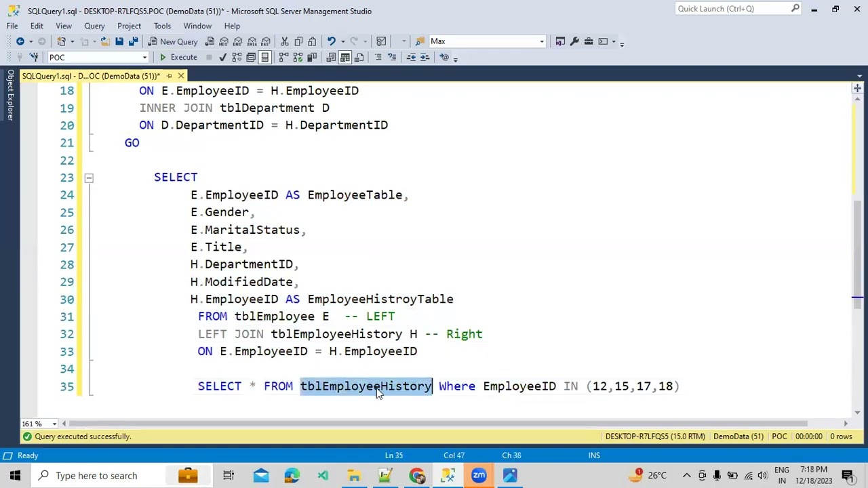
Task: Collapse the SELECT block at line 23
Action: 89,178
